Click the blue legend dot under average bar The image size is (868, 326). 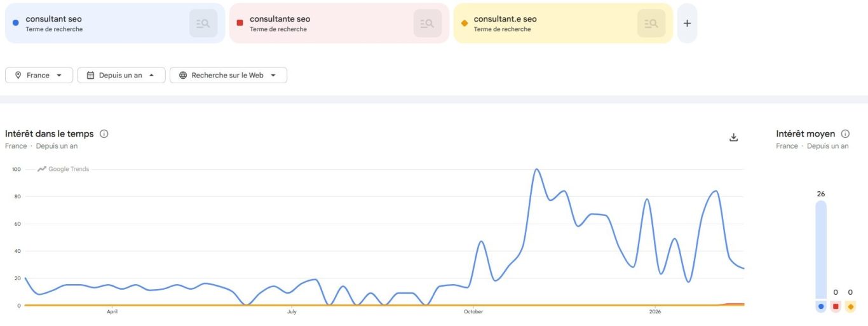pos(821,306)
